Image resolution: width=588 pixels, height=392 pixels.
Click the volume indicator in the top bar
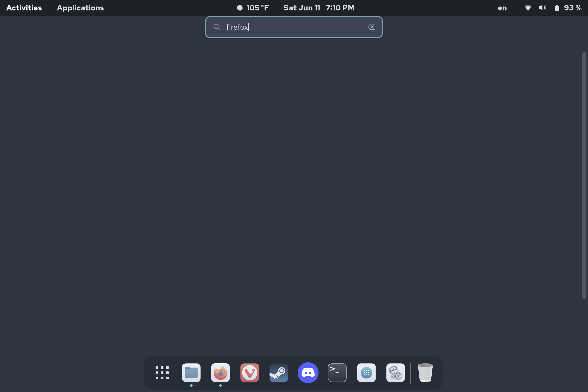point(542,8)
